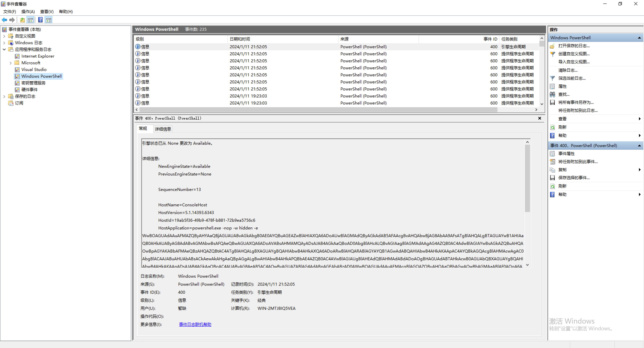Click the forward arrow toolbar icon

click(12, 20)
